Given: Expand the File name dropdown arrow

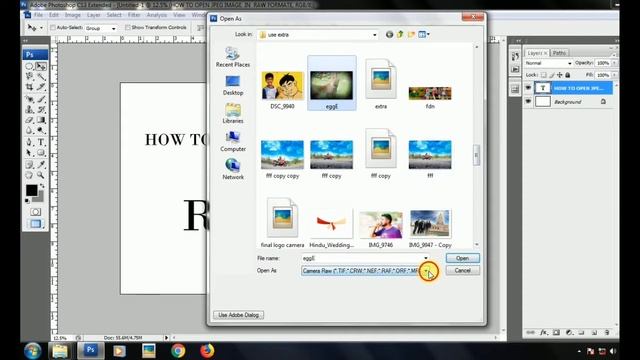Looking at the screenshot, I should [x=426, y=258].
